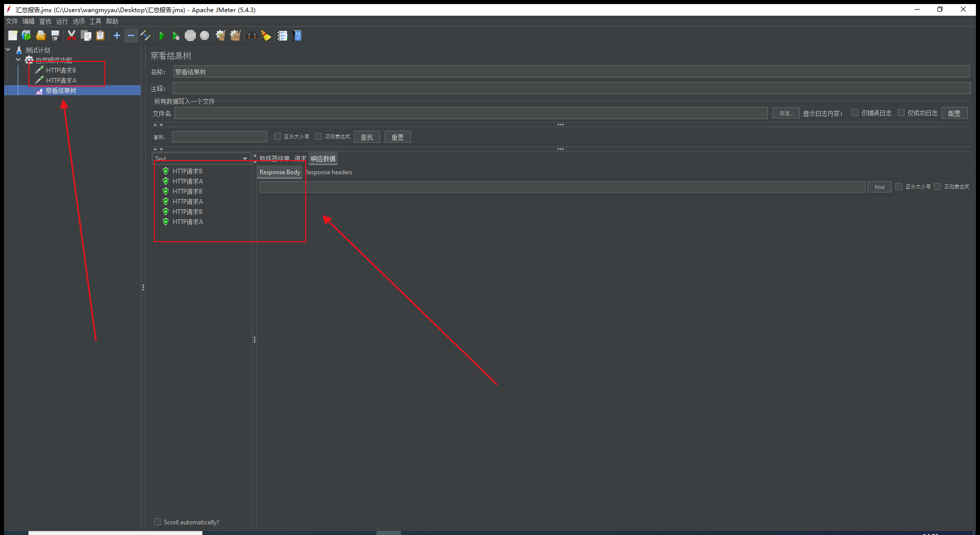Viewport: 980px width, 535px height.
Task: Open Search with binoculars icon
Action: coord(252,35)
